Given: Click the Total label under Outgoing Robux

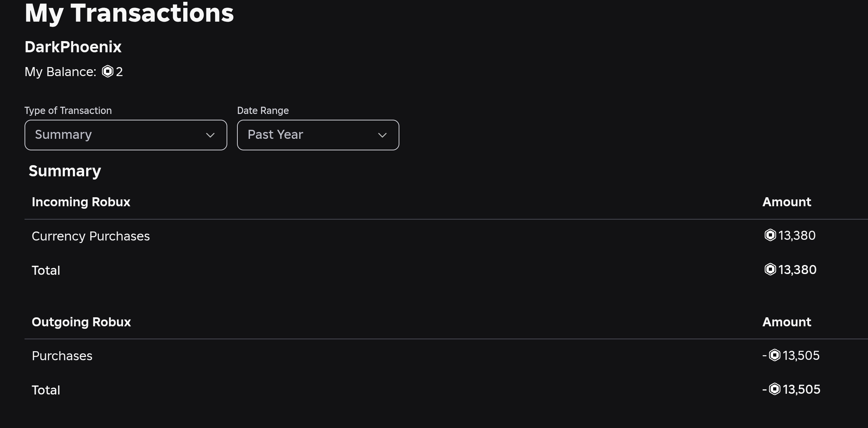Looking at the screenshot, I should pos(46,390).
